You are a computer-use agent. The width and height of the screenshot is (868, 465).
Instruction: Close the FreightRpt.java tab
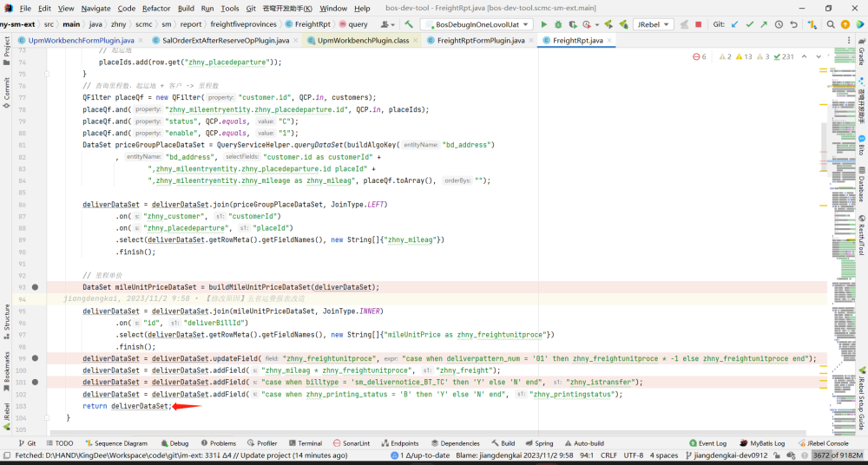[609, 41]
